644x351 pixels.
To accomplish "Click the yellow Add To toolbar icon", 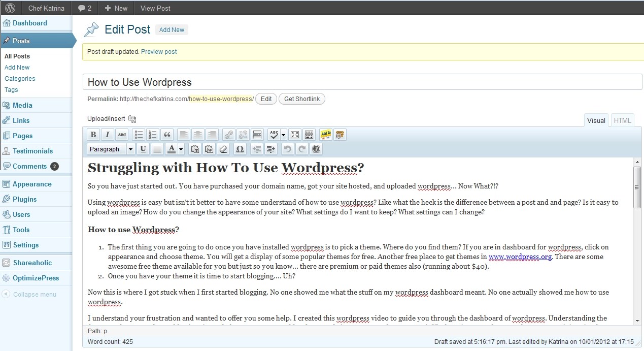I will coord(326,135).
